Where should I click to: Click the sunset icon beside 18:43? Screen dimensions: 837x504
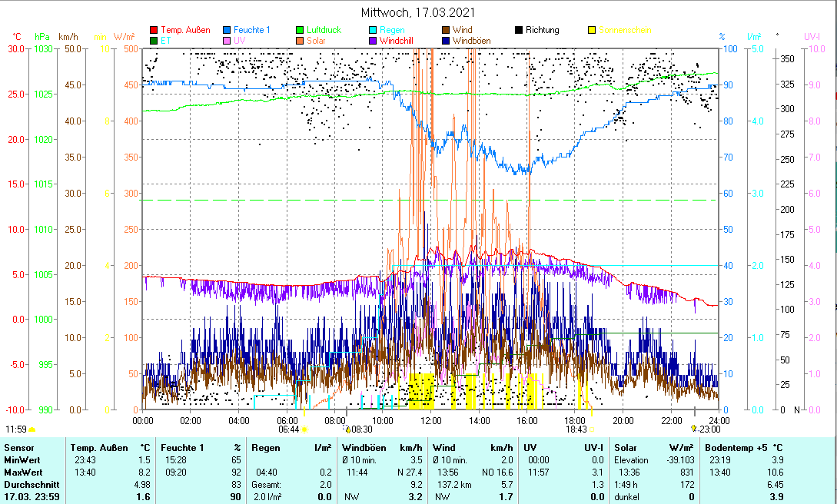(x=591, y=429)
